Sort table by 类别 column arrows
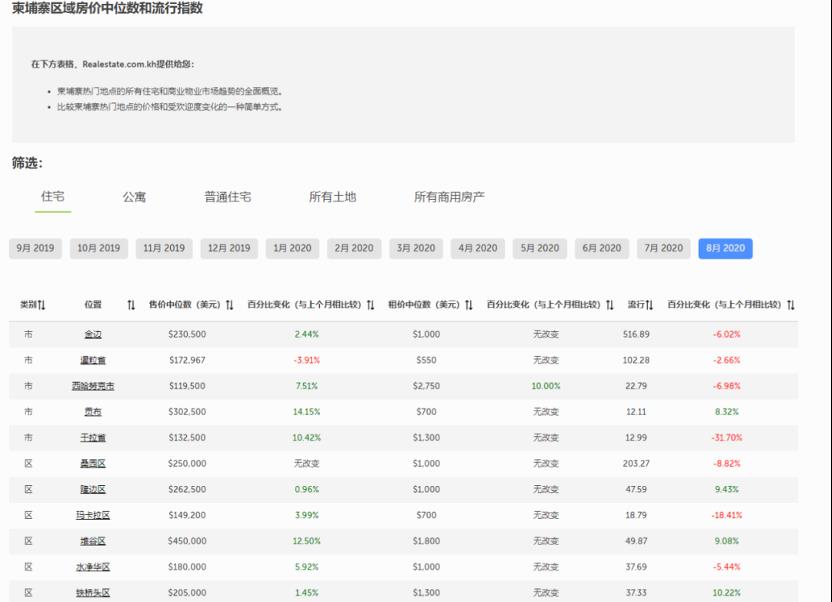This screenshot has width=832, height=602. tap(42, 304)
